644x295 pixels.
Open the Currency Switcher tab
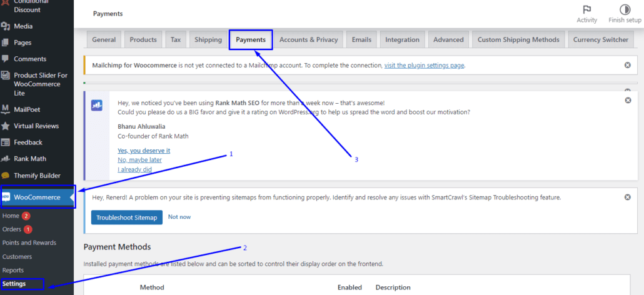601,40
